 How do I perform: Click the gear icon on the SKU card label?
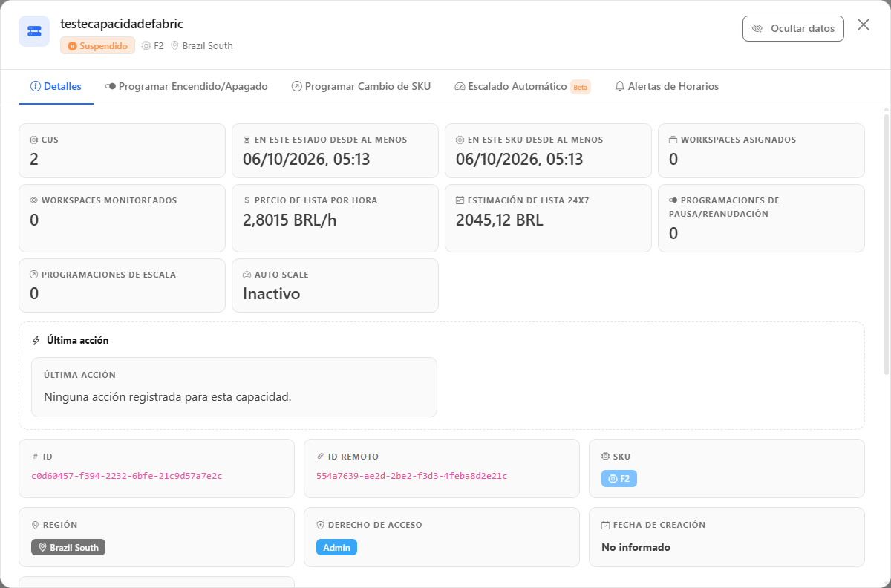tap(606, 457)
